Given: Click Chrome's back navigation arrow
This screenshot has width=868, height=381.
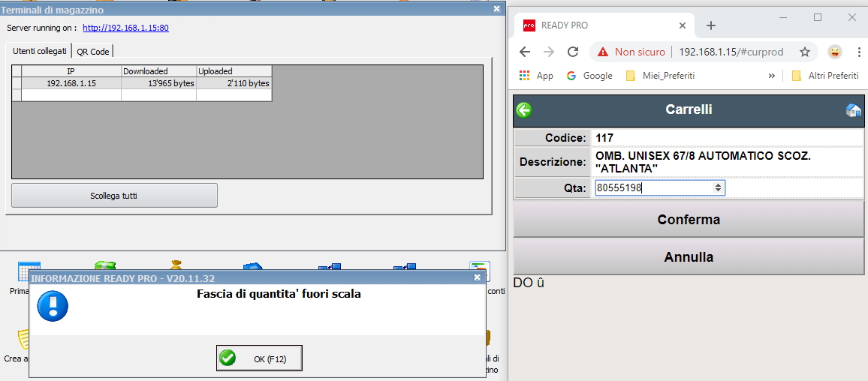Looking at the screenshot, I should point(525,52).
